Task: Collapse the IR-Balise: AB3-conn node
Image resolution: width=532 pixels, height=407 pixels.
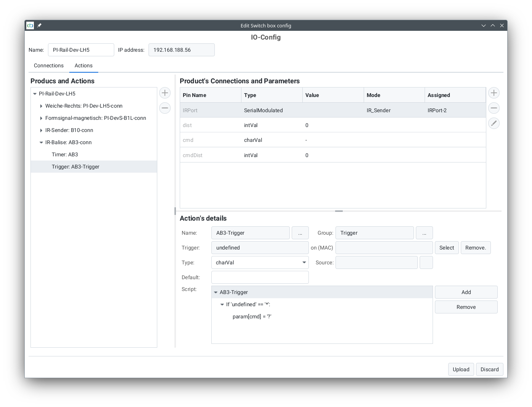Action: point(41,143)
